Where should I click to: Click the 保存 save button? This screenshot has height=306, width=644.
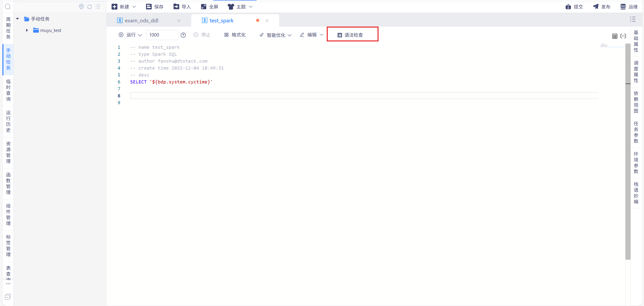155,7
